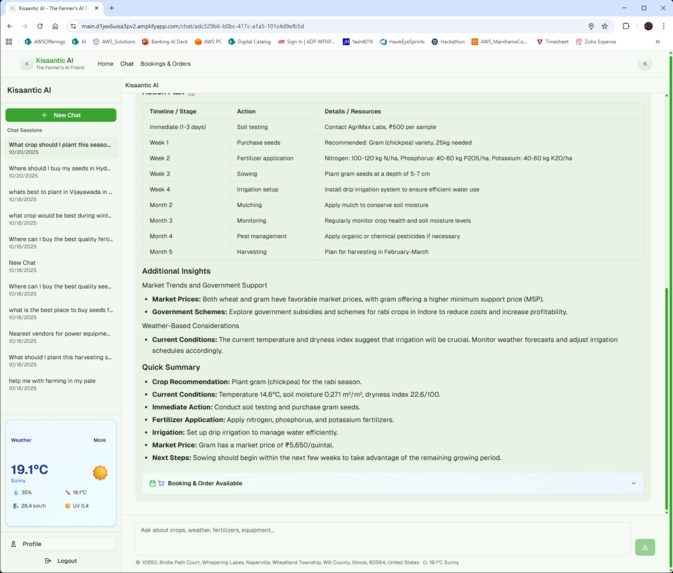Go to browser home page icon
The image size is (673, 573).
pos(55,26)
